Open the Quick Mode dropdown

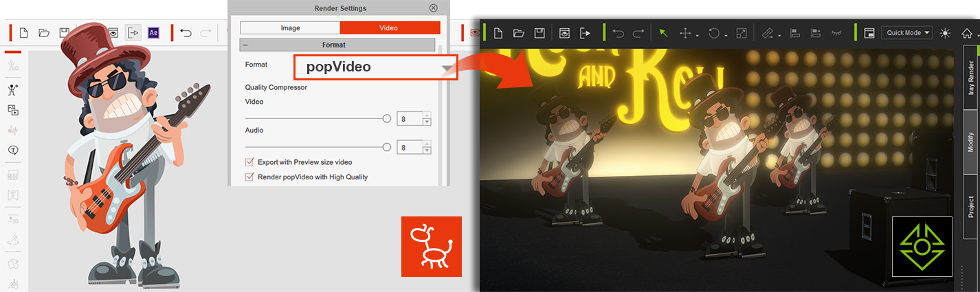(x=907, y=33)
